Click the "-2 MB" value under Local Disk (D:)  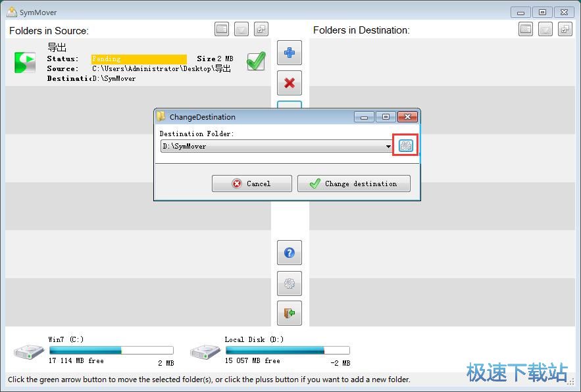pos(340,363)
